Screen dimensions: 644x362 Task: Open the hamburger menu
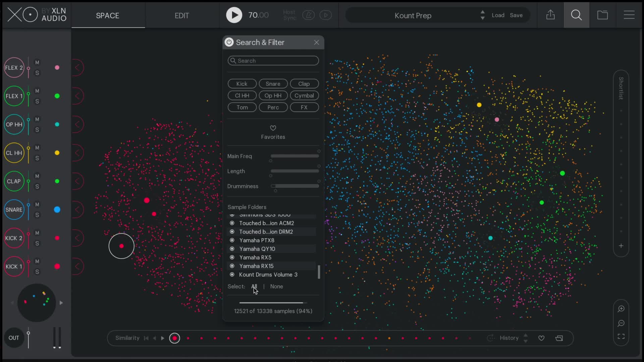[x=629, y=15]
